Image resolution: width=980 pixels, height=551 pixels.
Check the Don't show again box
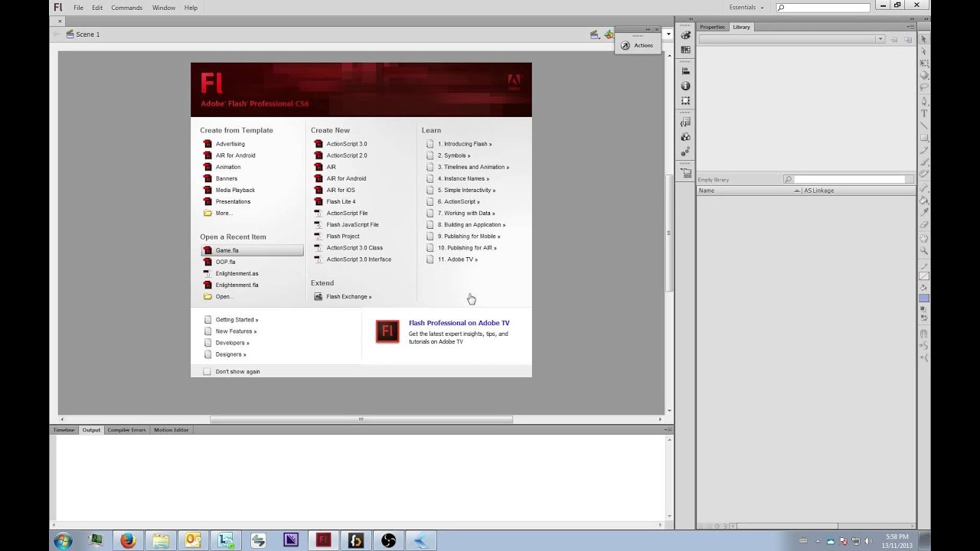(207, 371)
